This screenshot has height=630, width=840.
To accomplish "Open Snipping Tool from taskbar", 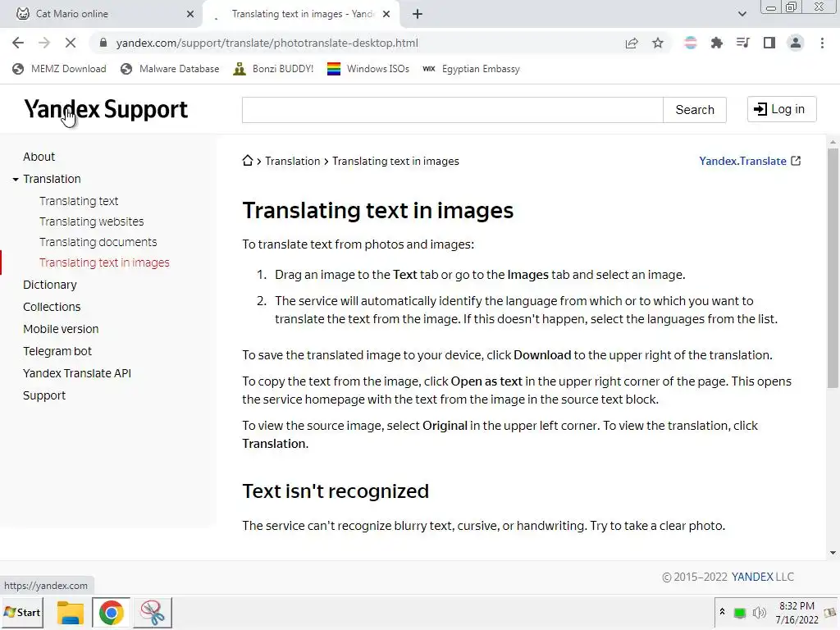I will pos(153,612).
